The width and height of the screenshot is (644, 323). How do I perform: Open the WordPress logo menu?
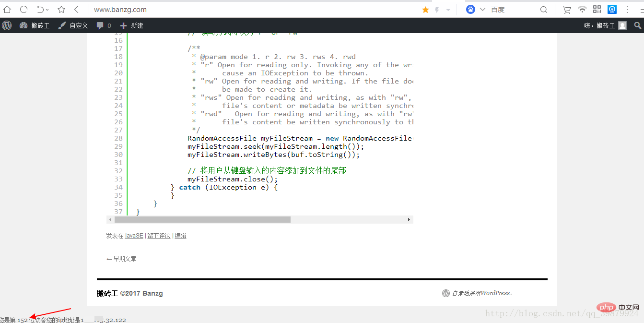[x=7, y=25]
